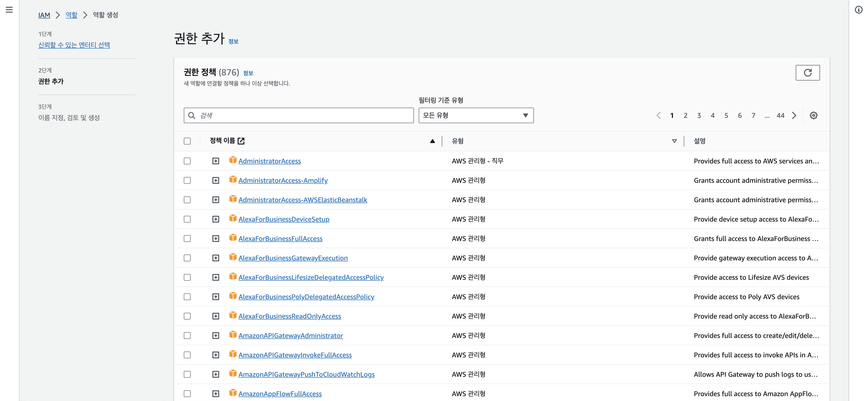Click the external link icon beside 정책 이름
Screen dimensions: 868x401
241,141
